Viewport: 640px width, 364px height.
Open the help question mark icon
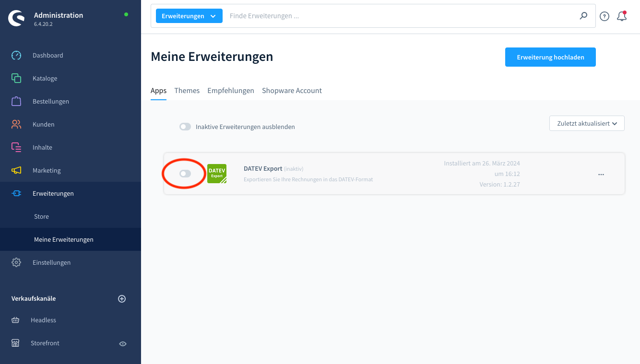tap(604, 16)
